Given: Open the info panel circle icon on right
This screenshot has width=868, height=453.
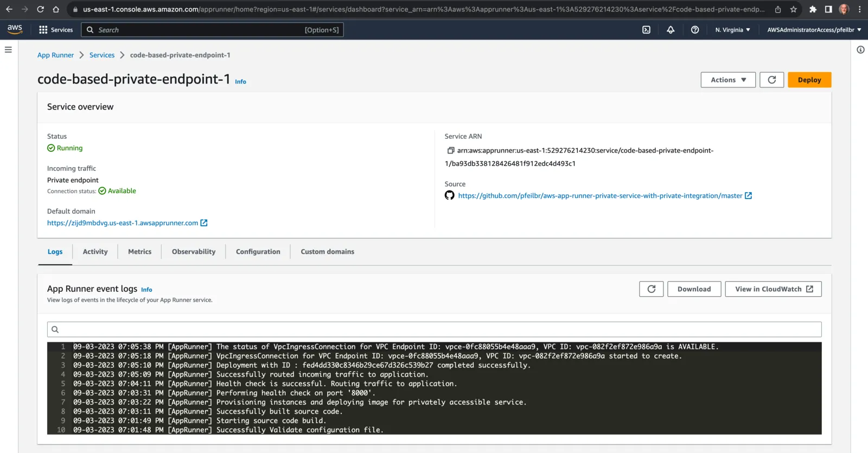Looking at the screenshot, I should pos(860,50).
